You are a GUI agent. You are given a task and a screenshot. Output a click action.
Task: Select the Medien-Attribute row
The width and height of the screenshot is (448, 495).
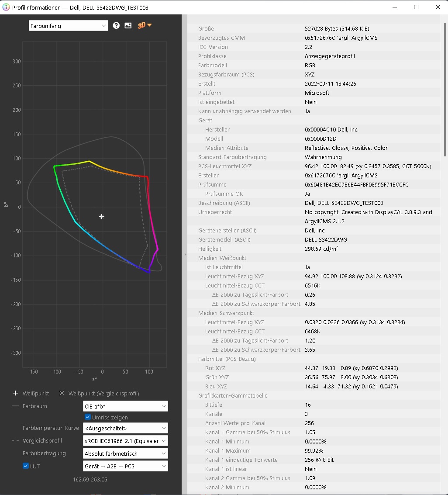[314, 148]
